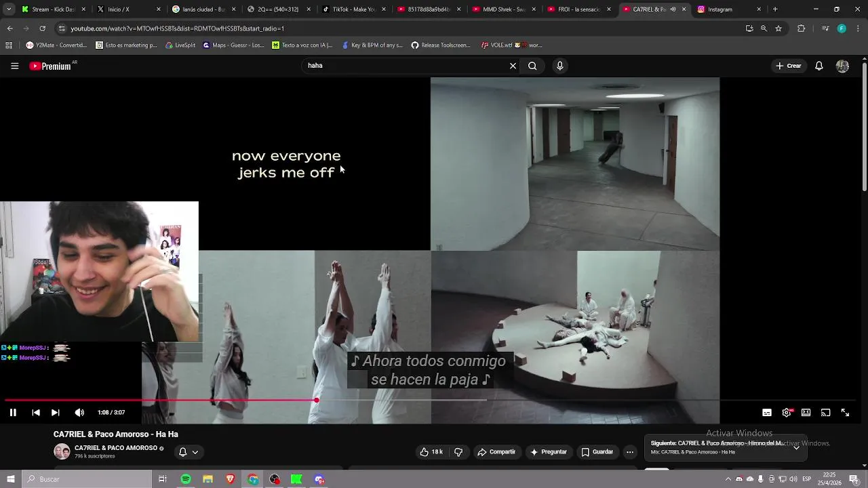This screenshot has width=868, height=488.
Task: Open the subscription notification bell dropdown
Action: click(x=188, y=452)
